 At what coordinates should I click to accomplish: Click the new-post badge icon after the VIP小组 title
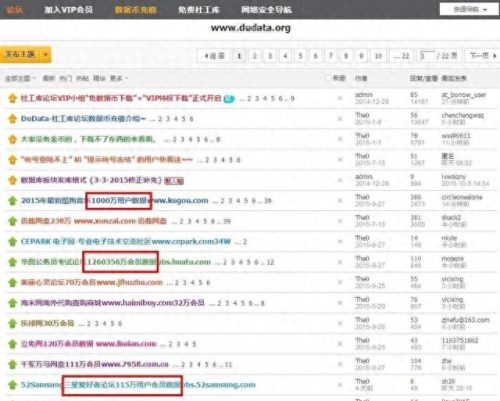click(x=229, y=99)
